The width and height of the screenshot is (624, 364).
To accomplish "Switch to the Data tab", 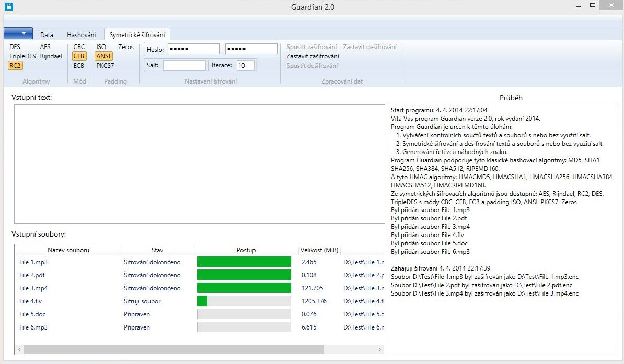I will tap(47, 34).
